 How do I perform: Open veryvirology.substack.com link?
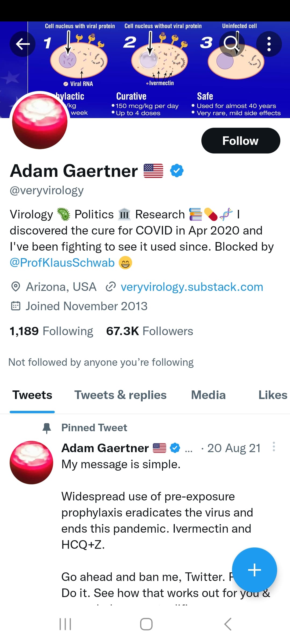click(x=192, y=287)
